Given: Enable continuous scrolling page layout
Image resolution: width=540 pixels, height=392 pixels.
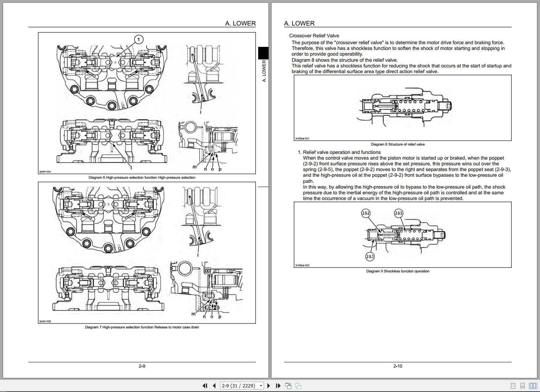Looking at the screenshot, I should click(x=522, y=386).
